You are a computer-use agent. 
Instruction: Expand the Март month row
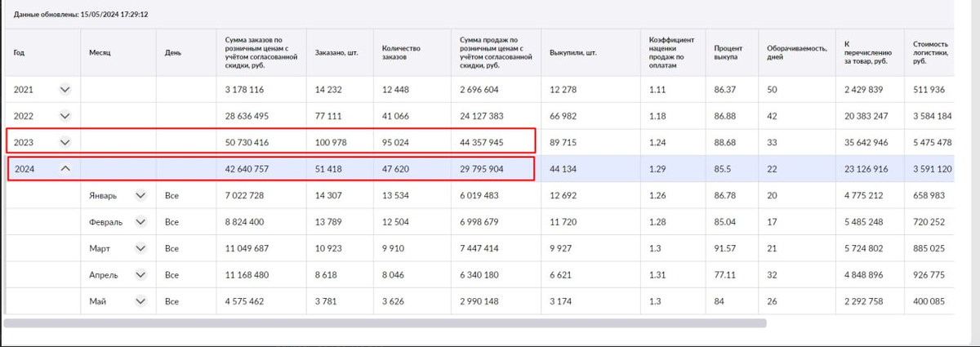[140, 248]
